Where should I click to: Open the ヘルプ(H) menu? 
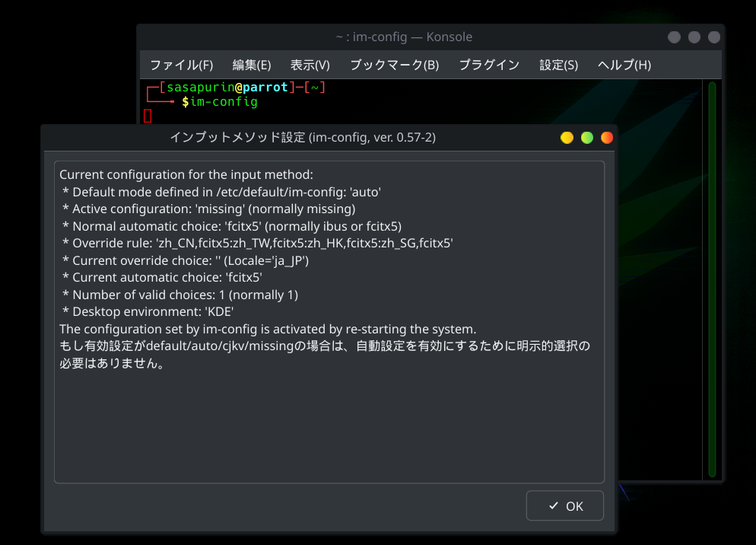point(624,65)
